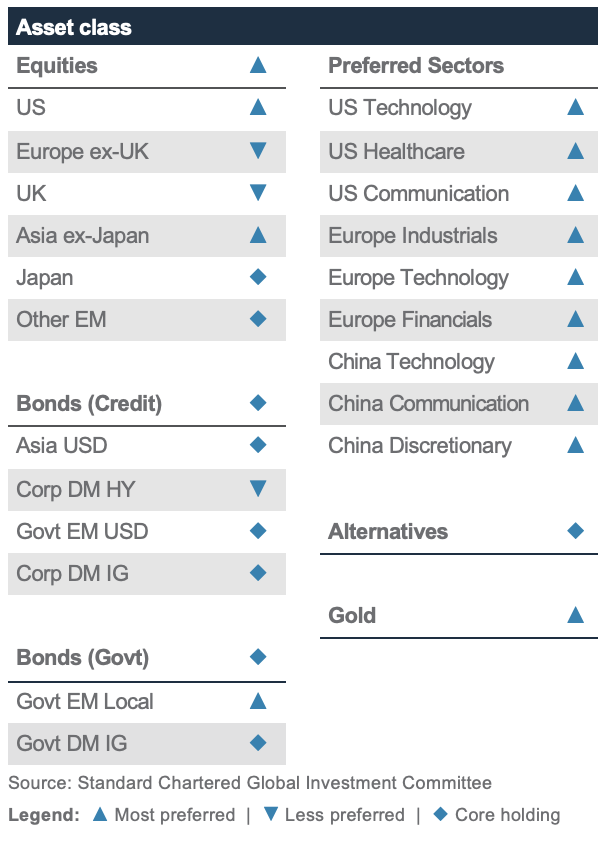The height and width of the screenshot is (846, 606).
Task: Click the Equities section heading
Action: click(57, 66)
